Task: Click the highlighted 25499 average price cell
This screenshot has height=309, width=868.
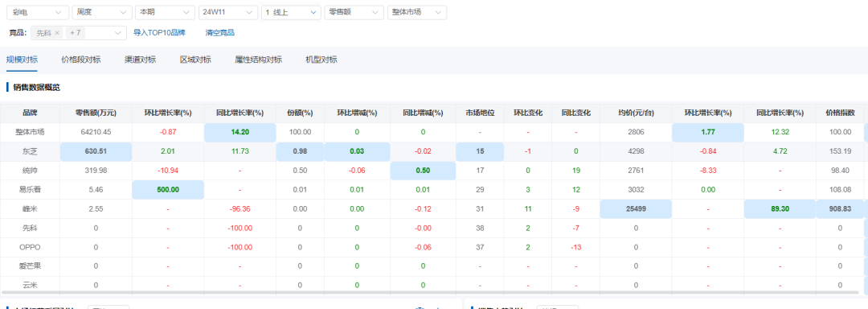Action: pyautogui.click(x=636, y=208)
